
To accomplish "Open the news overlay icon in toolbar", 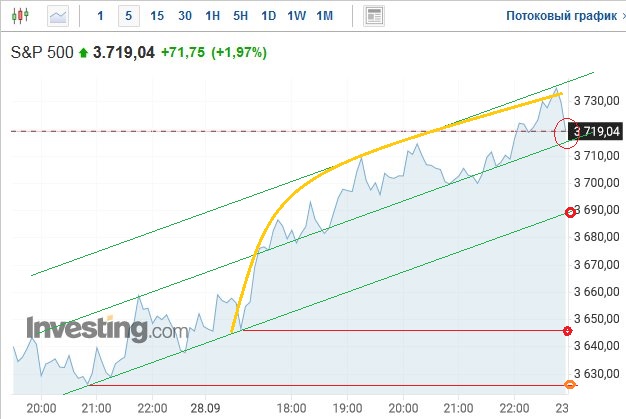I will point(374,16).
